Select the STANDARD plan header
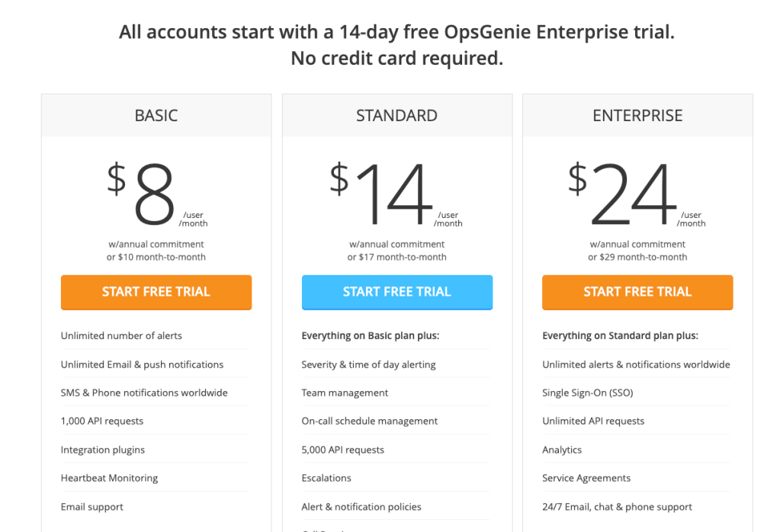780x532 pixels. coord(396,115)
